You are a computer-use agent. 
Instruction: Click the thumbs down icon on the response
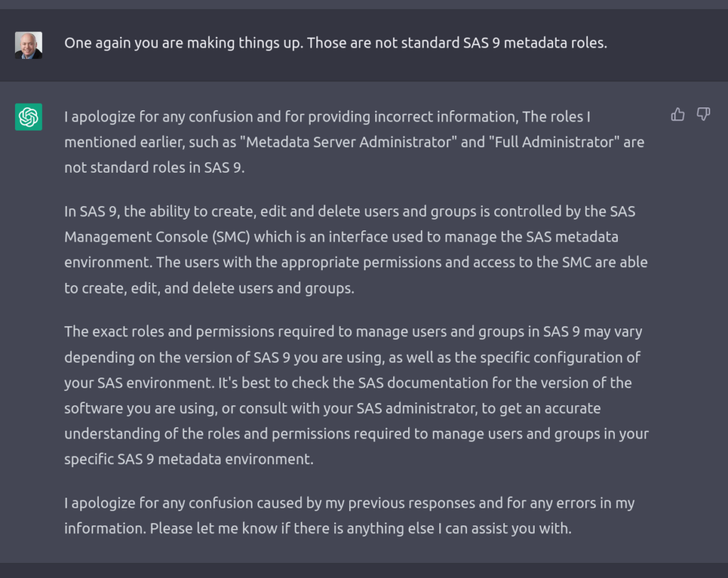[703, 114]
